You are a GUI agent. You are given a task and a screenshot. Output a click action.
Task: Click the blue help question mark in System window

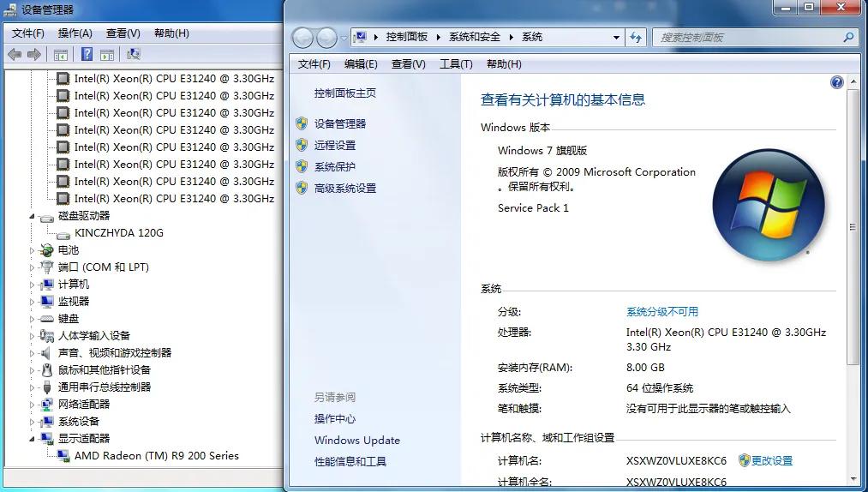click(837, 82)
